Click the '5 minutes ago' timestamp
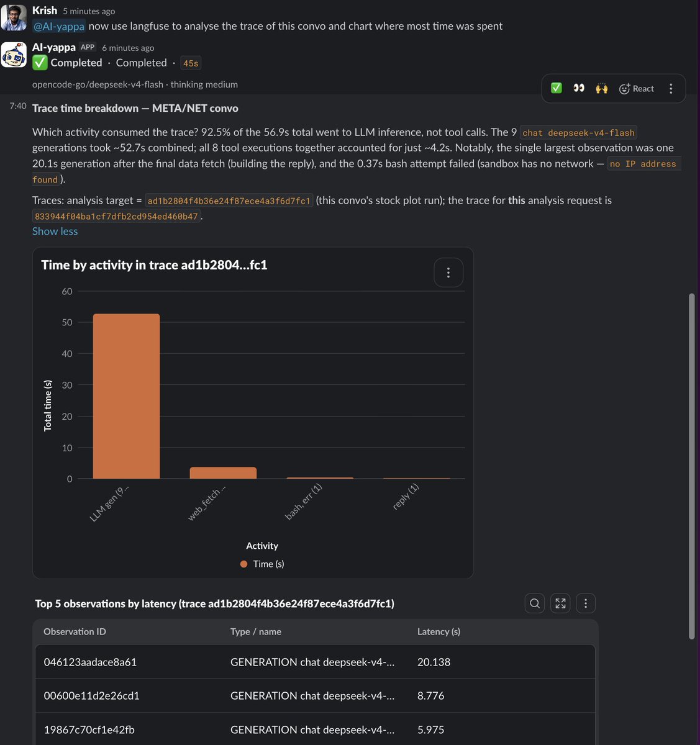This screenshot has width=700, height=745. (x=89, y=11)
